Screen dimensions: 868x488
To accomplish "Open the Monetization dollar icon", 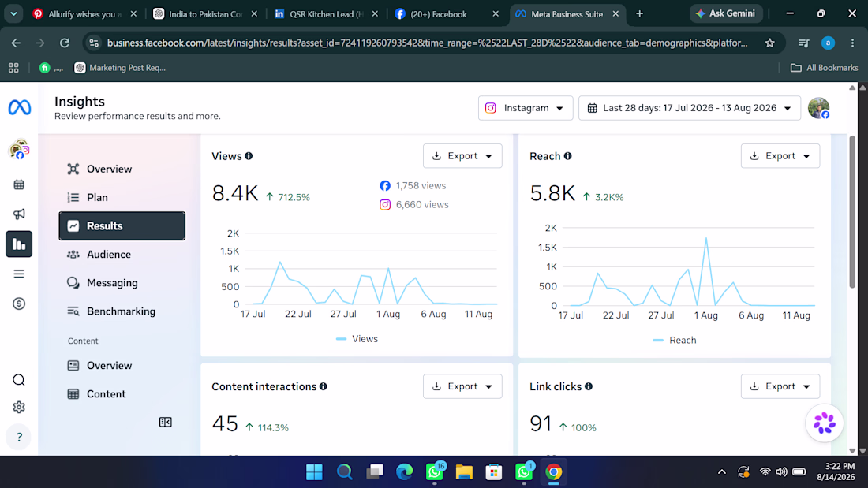I will (19, 304).
